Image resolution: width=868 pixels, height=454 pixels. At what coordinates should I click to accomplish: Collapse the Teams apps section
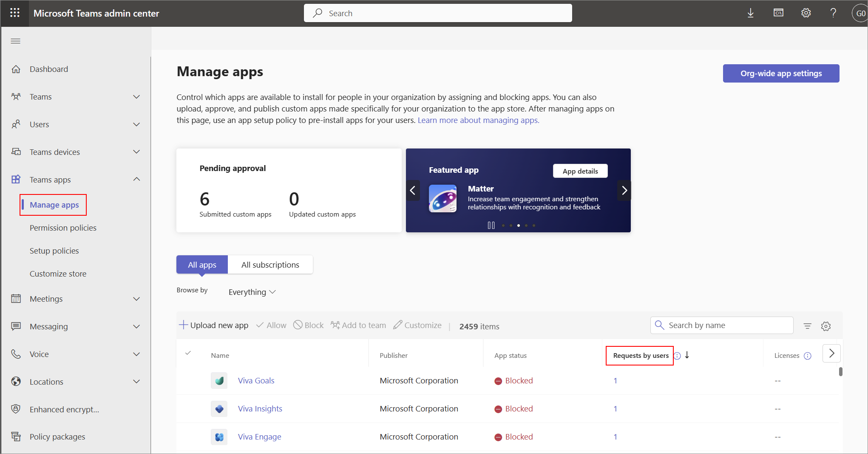pos(136,179)
